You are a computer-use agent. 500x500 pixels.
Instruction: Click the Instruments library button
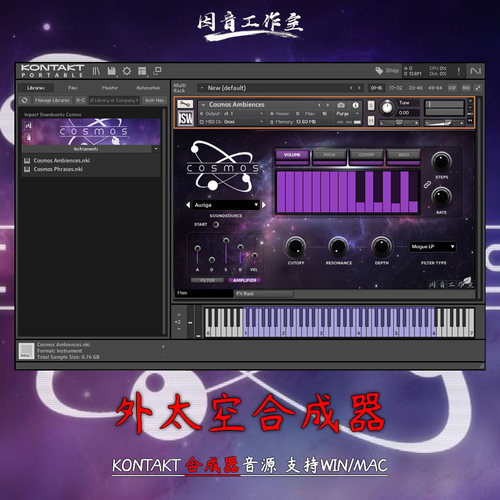87,149
